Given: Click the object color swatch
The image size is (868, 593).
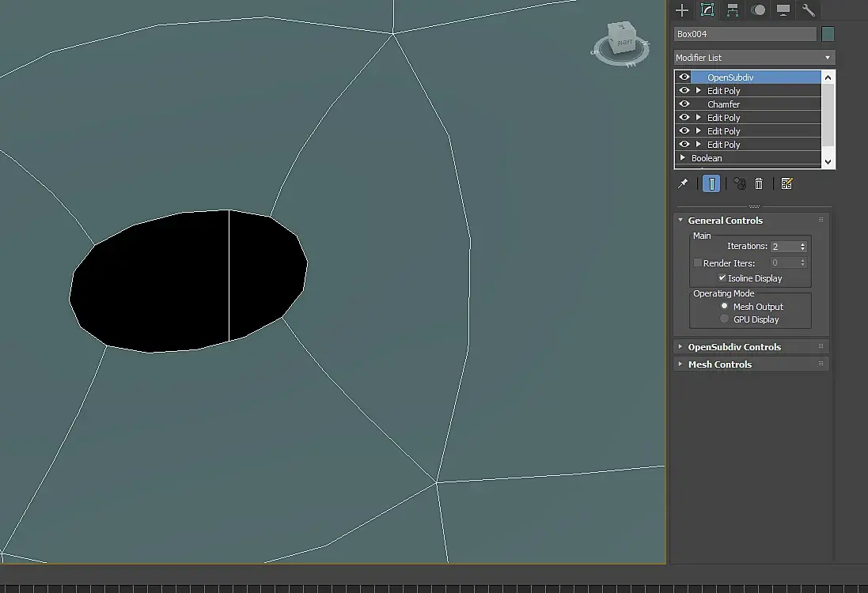Looking at the screenshot, I should (828, 34).
